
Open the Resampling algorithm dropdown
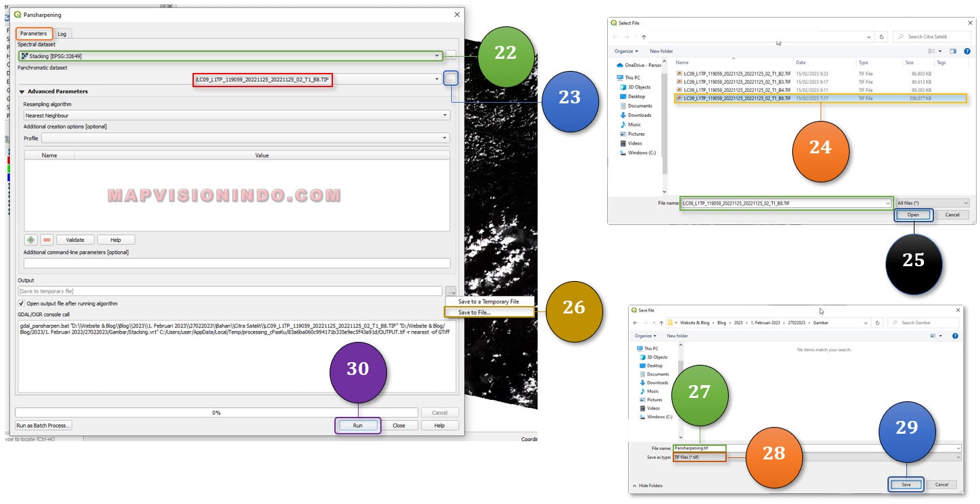236,116
